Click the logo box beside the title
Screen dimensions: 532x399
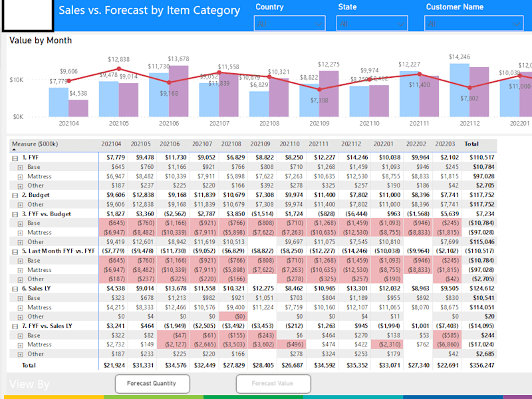click(28, 14)
